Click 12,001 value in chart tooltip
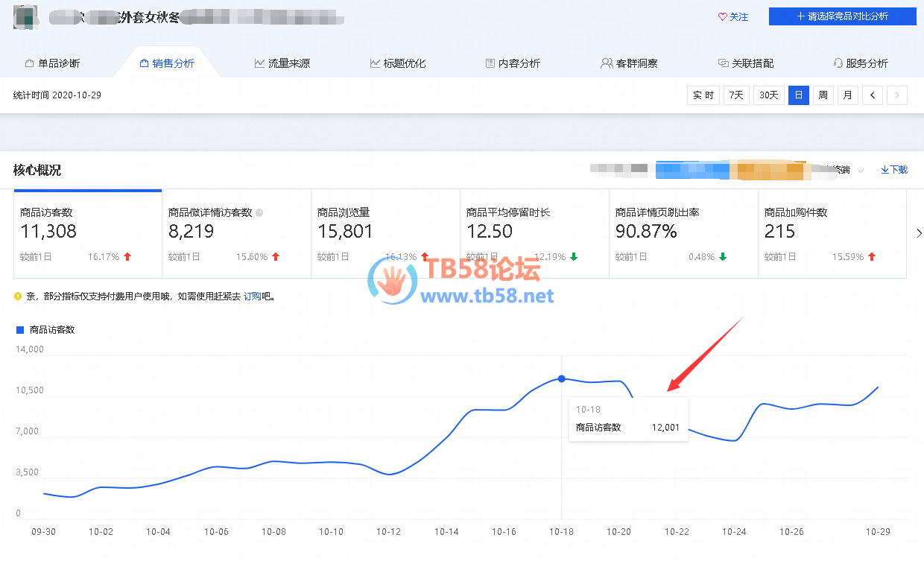This screenshot has height=561, width=924. tap(666, 428)
